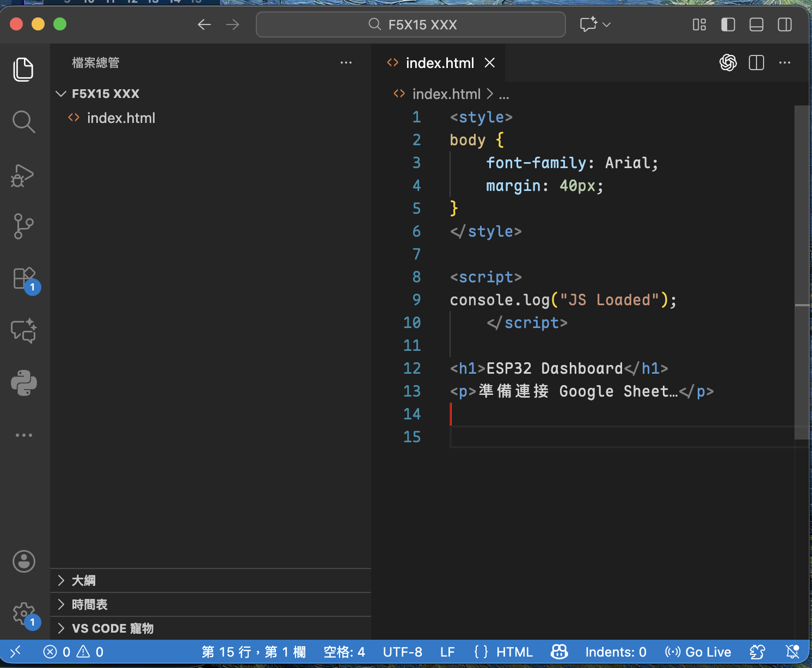Image resolution: width=812 pixels, height=668 pixels.
Task: Switch to the index.html editor tab
Action: click(439, 63)
